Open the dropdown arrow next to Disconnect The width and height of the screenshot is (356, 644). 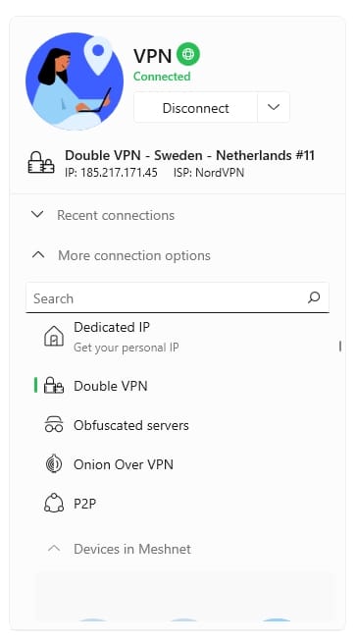pyautogui.click(x=274, y=108)
